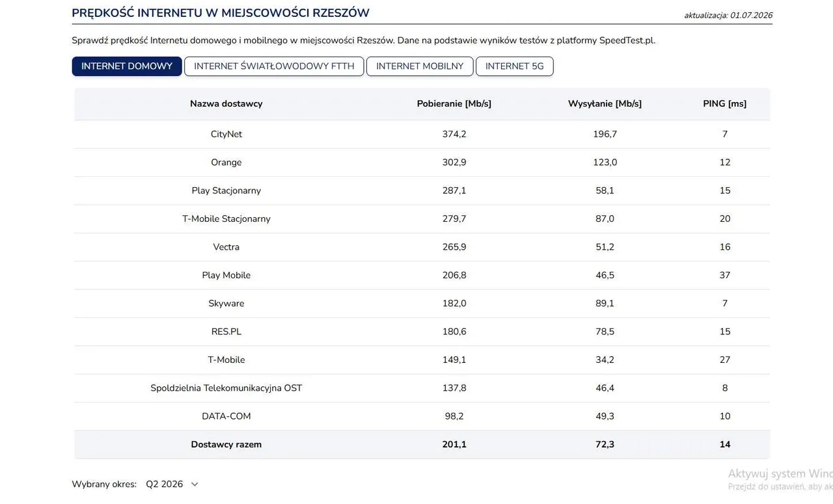Click the chevron next to Q2 2026
The height and width of the screenshot is (504, 833).
194,484
